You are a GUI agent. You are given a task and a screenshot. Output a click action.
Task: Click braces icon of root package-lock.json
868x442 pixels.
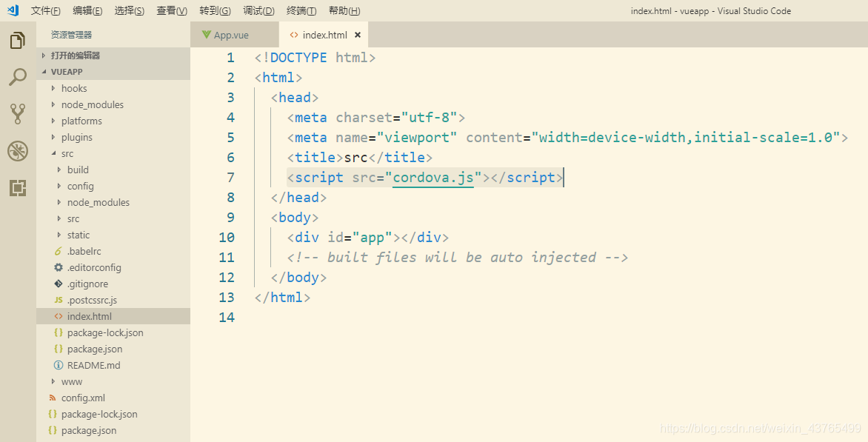53,415
